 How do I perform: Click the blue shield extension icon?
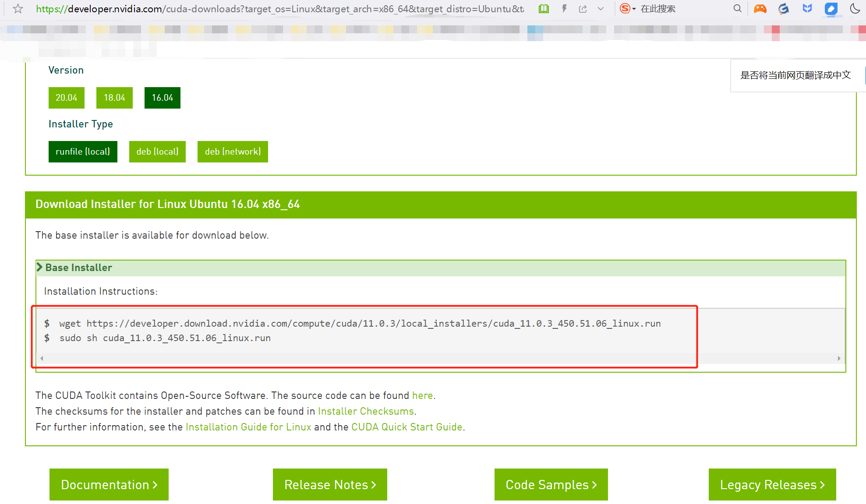(x=807, y=9)
